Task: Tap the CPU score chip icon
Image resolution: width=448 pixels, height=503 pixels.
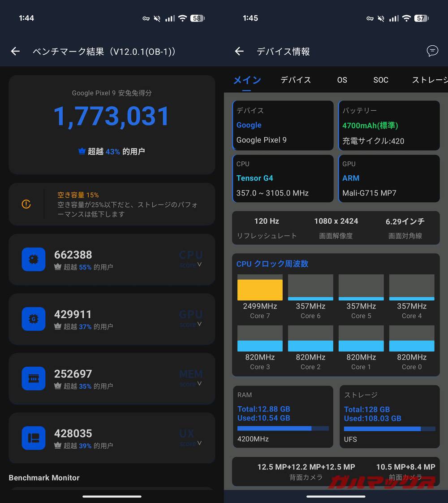Action: pos(34,259)
